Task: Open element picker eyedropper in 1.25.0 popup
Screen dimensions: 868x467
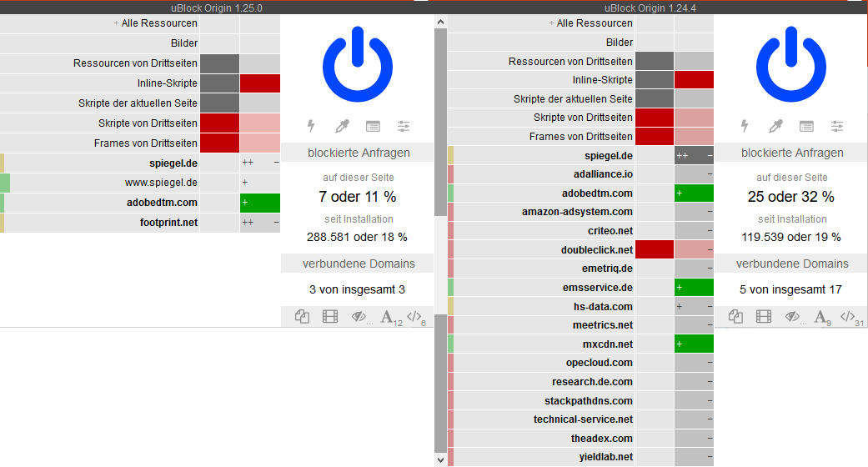Action: 342,126
